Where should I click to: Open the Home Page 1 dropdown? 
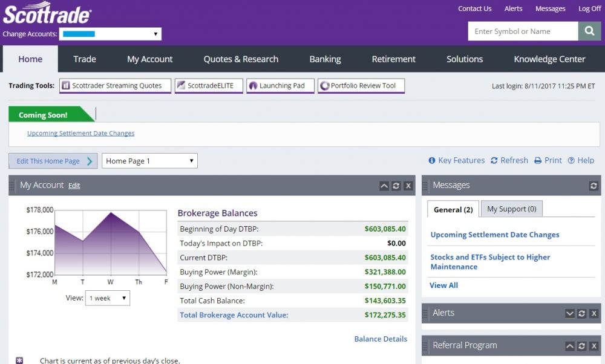[x=149, y=161]
